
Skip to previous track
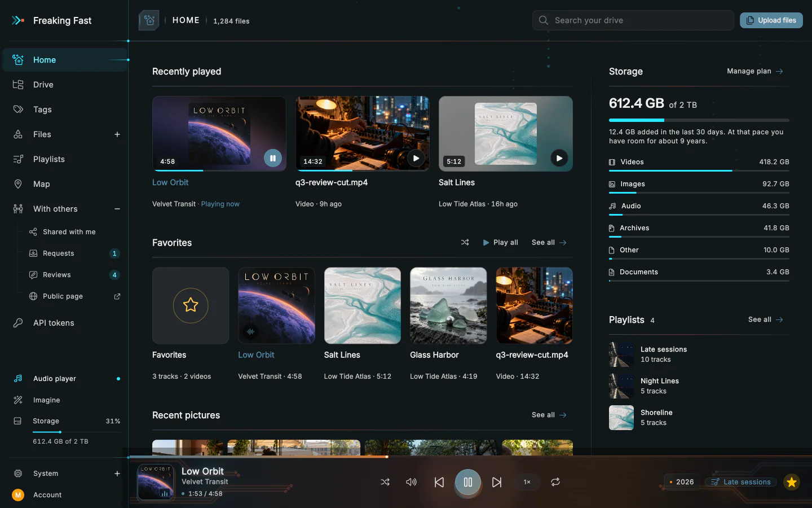pyautogui.click(x=439, y=482)
